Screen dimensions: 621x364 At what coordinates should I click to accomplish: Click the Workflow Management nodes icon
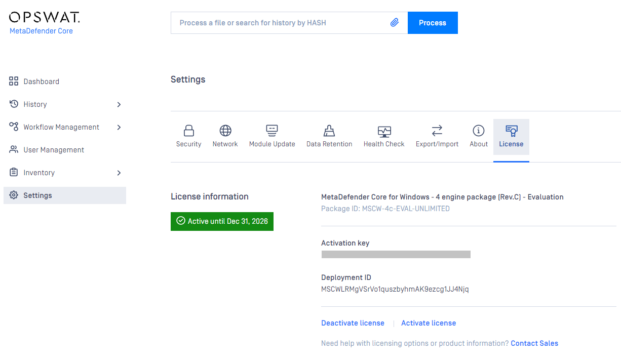(14, 127)
